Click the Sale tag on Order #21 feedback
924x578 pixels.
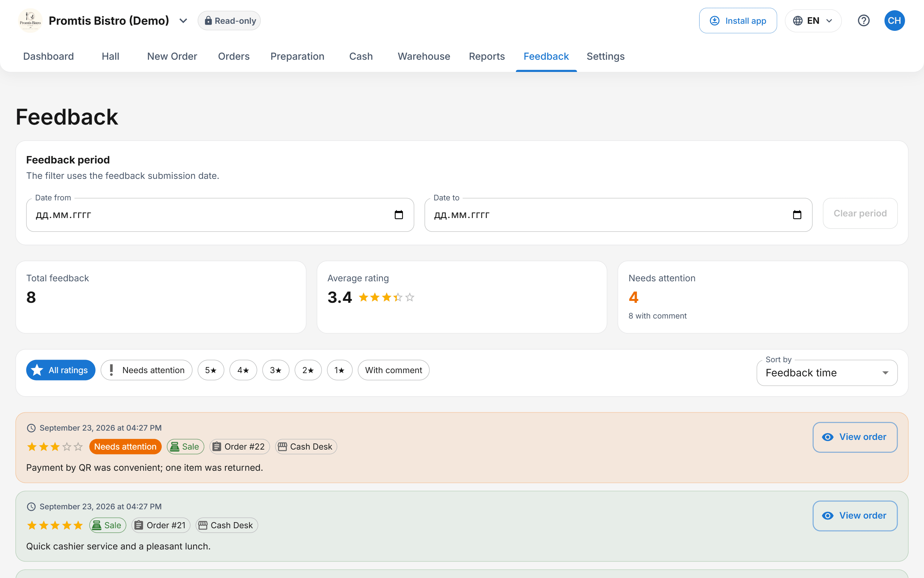tap(108, 525)
